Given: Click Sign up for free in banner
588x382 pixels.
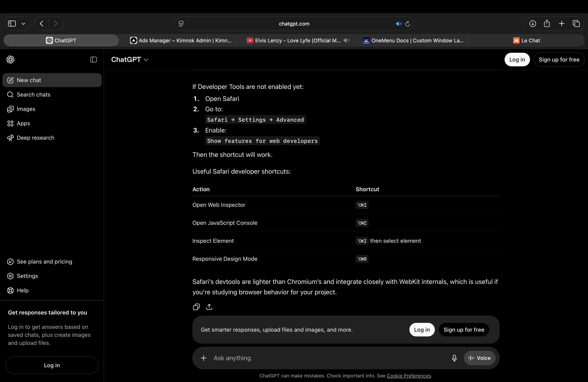Looking at the screenshot, I should [x=464, y=330].
